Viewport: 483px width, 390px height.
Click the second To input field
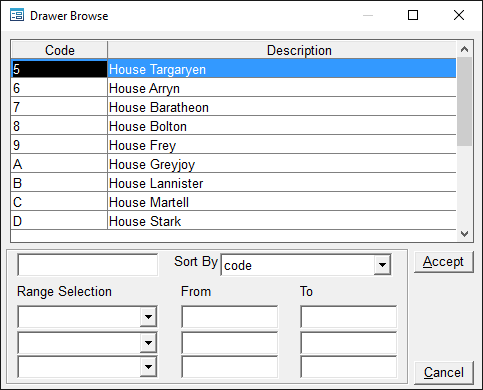[349, 342]
